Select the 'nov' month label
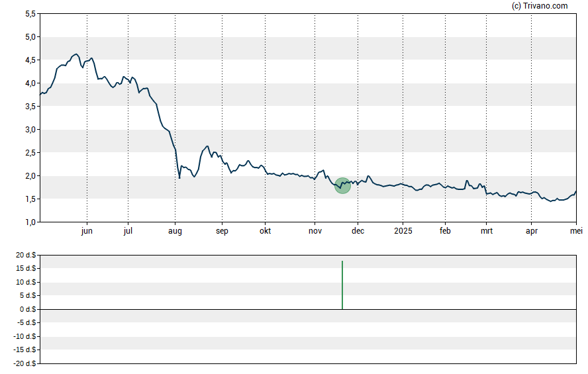The width and height of the screenshot is (588, 374). point(315,231)
